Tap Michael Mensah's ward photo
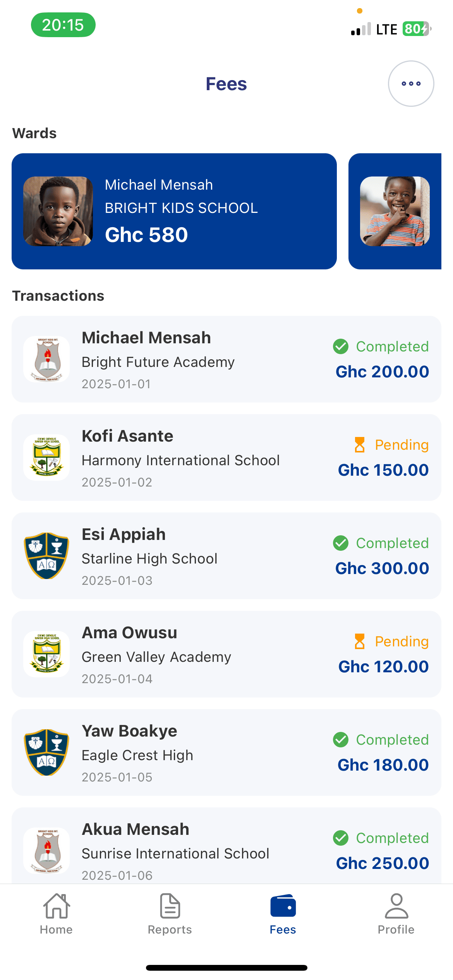453x980 pixels. click(58, 211)
